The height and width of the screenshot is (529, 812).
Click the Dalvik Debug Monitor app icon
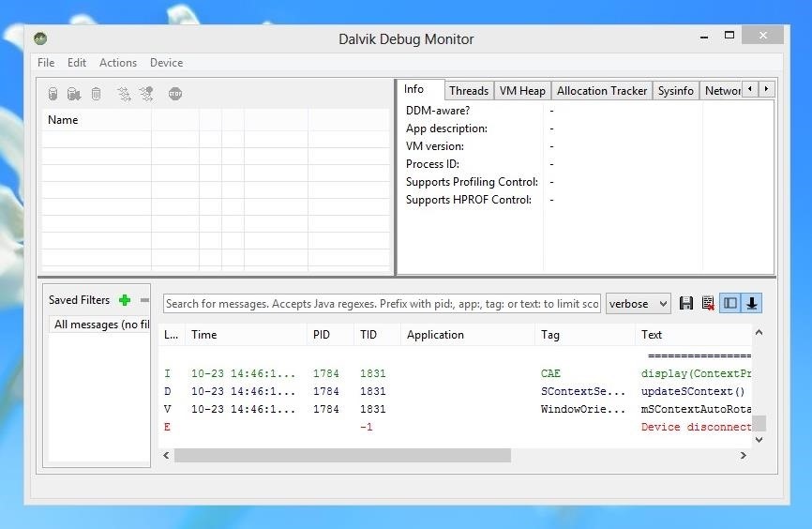coord(40,38)
